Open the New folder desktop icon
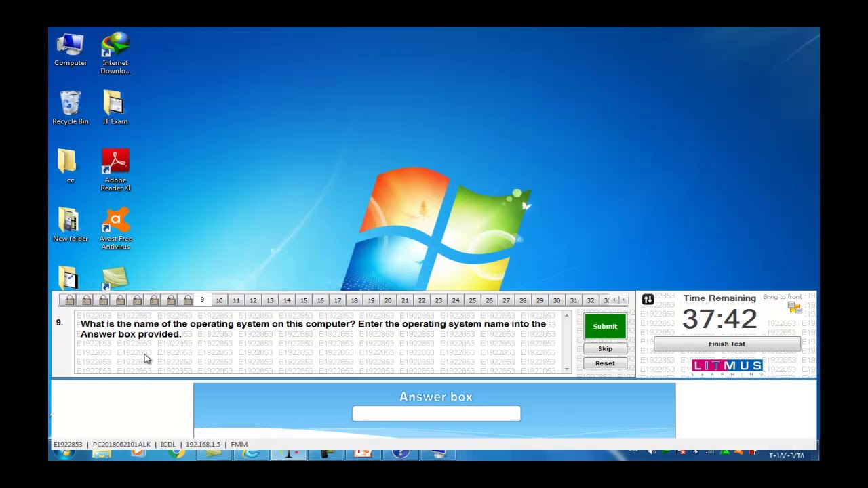 (71, 225)
